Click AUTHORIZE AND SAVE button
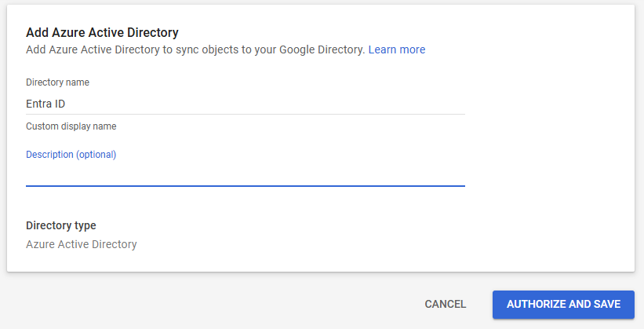644x329 pixels. 563,304
